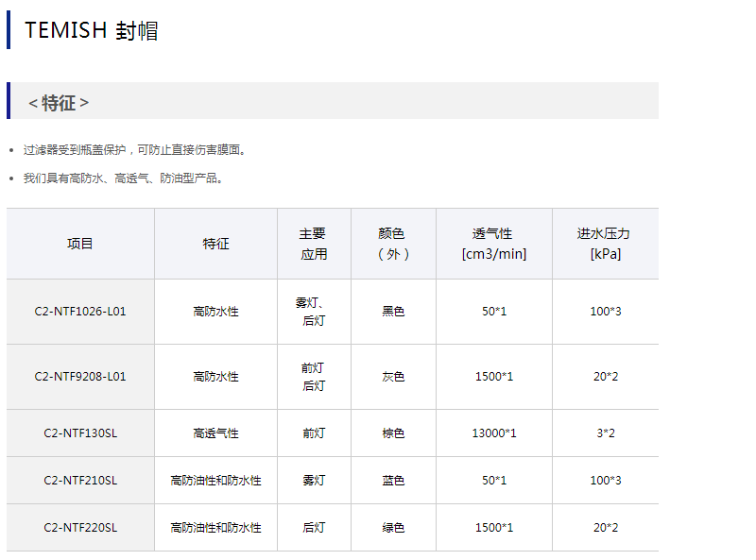Click the 13000*1 air permeability value
The image size is (756, 560).
(493, 433)
